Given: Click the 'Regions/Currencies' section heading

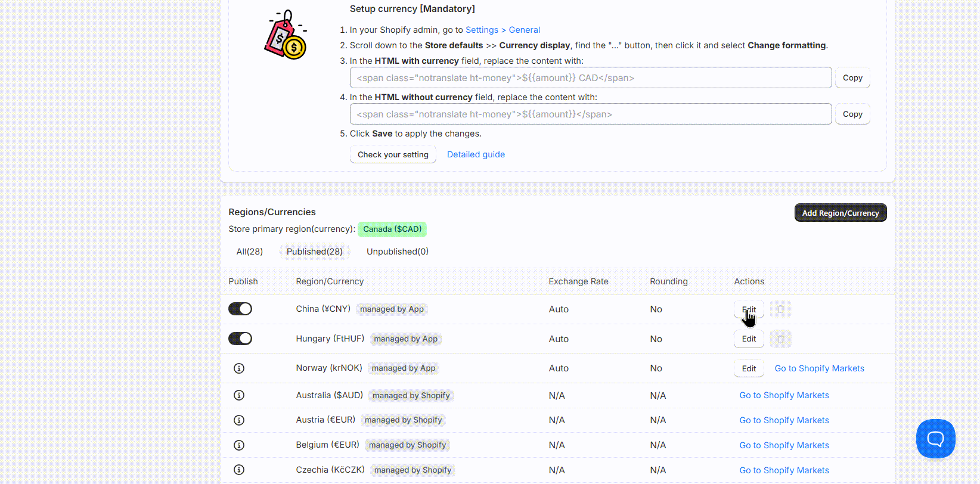Looking at the screenshot, I should (x=272, y=212).
